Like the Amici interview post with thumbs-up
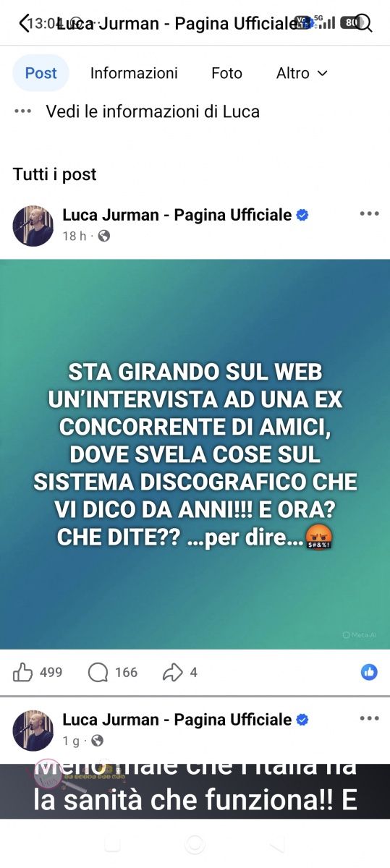This screenshot has width=390, height=868. [x=23, y=673]
